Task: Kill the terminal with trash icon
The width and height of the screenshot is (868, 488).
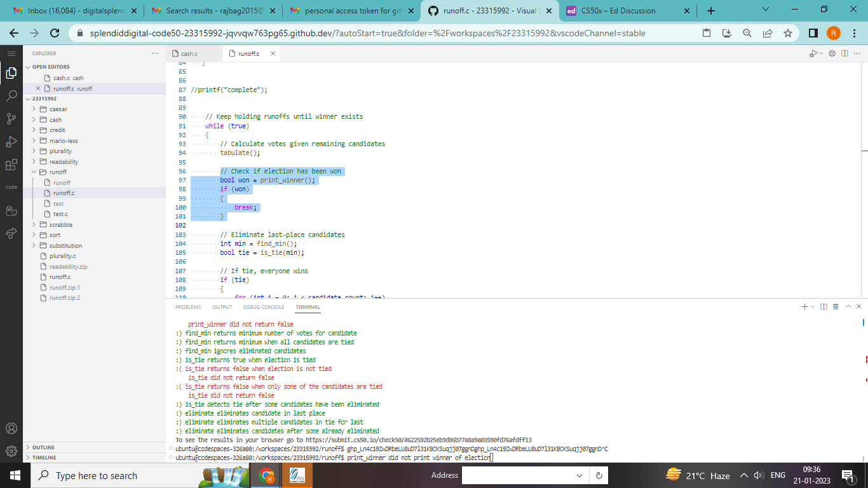Action: point(836,306)
